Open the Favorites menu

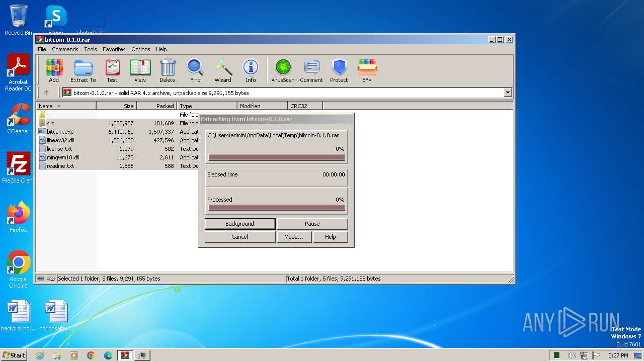point(114,49)
